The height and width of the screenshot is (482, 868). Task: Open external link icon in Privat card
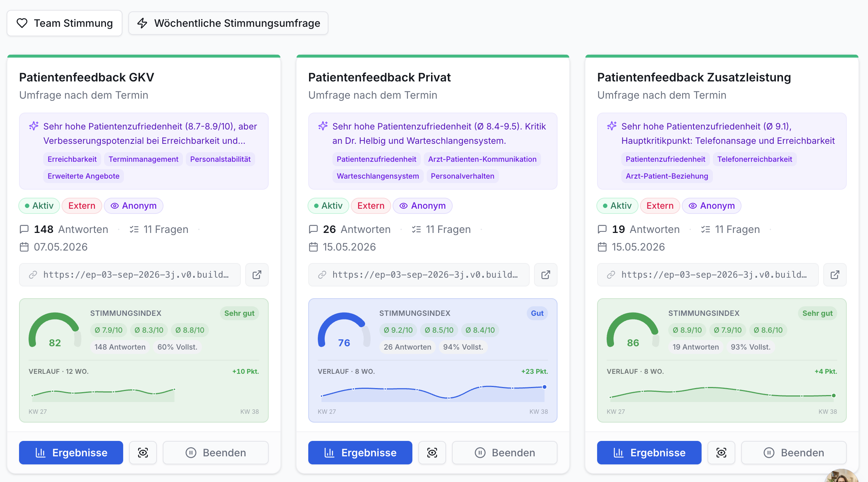pos(546,275)
